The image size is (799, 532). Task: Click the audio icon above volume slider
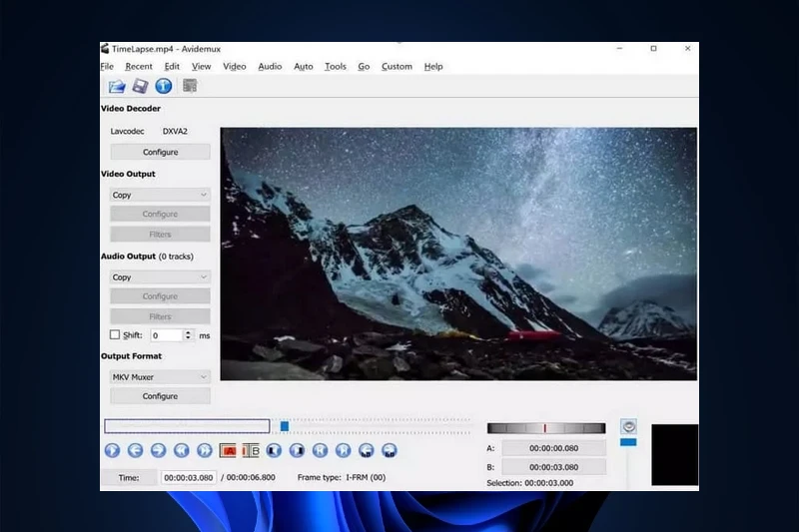point(629,426)
